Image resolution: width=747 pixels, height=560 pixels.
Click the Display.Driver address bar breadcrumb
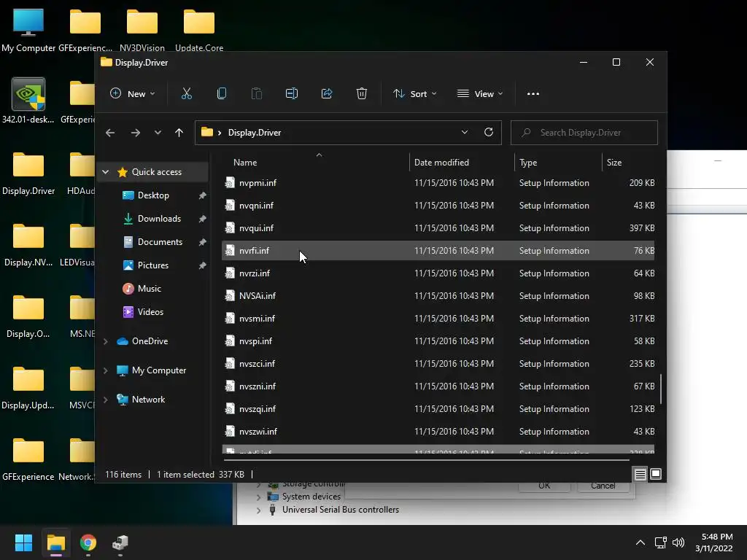[x=255, y=133]
